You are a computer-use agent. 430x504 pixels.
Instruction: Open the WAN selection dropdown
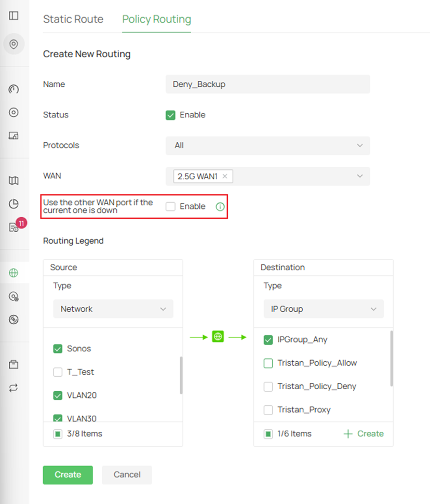coord(267,176)
